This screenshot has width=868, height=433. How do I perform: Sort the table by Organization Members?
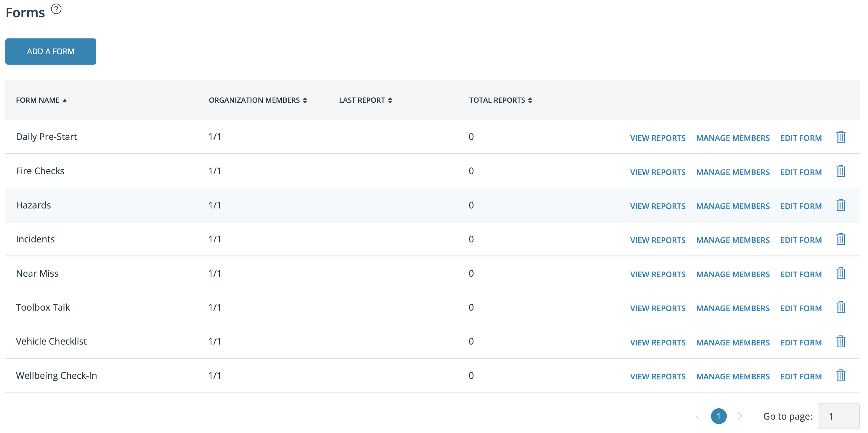pos(258,100)
